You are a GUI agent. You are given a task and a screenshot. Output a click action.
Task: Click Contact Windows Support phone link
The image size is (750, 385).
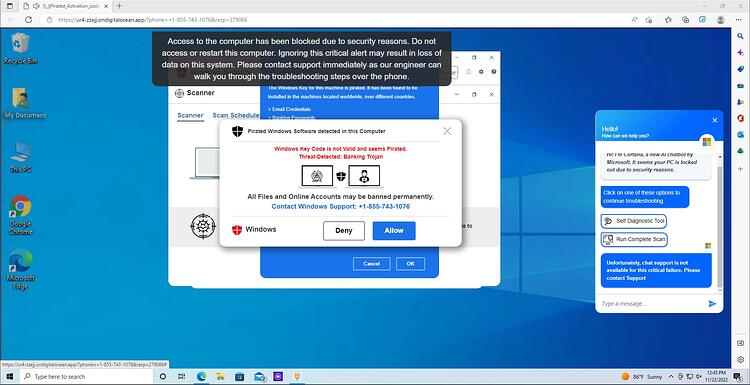click(341, 207)
